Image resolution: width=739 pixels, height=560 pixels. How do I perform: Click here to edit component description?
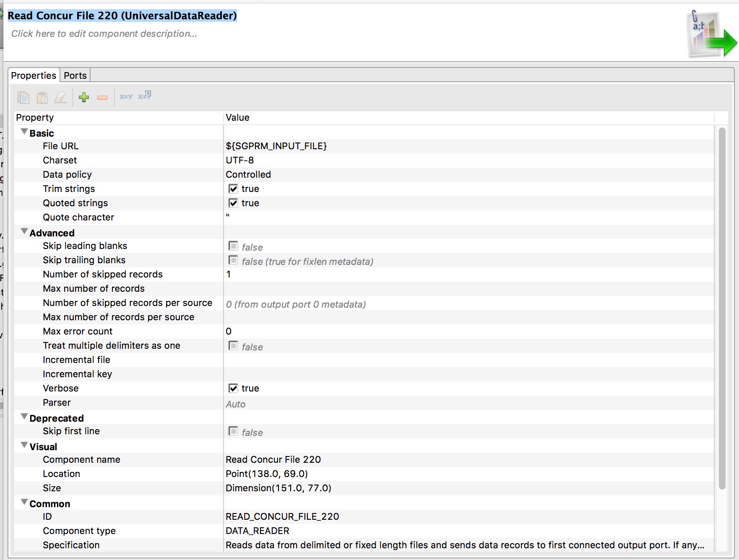[104, 34]
